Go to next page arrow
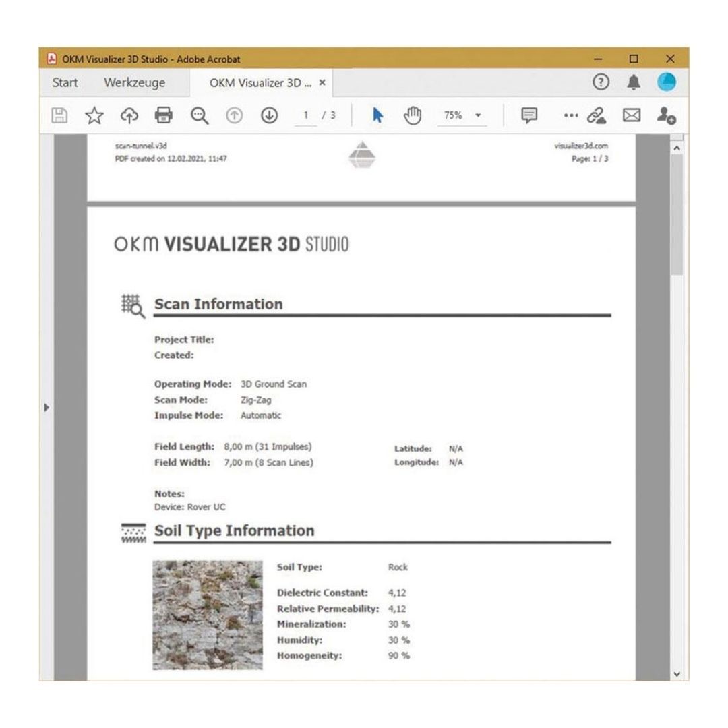Image resolution: width=728 pixels, height=728 pixels. (269, 115)
